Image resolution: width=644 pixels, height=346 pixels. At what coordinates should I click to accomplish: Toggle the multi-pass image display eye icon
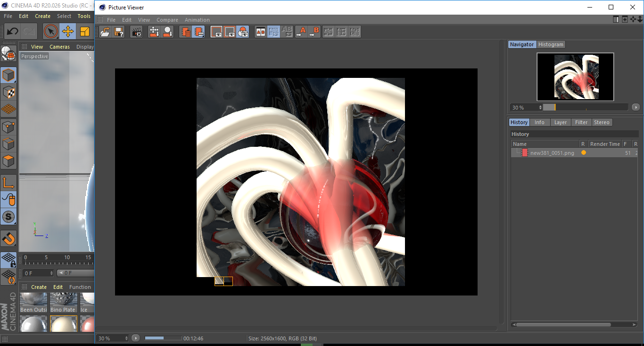230,32
